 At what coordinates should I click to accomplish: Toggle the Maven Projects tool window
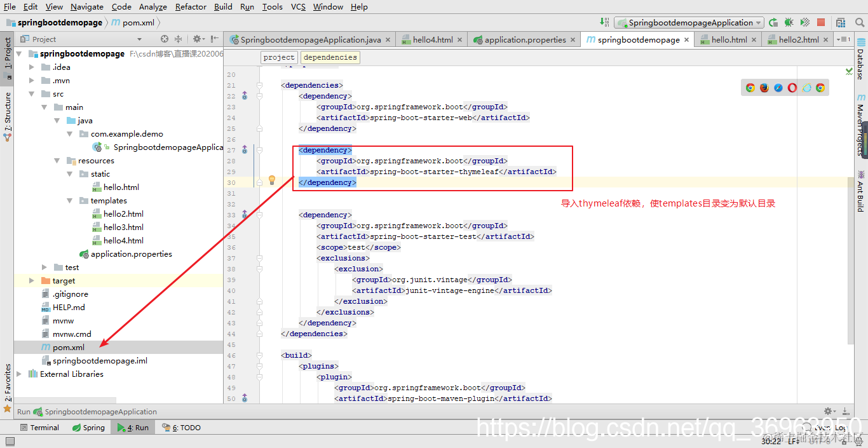861,126
